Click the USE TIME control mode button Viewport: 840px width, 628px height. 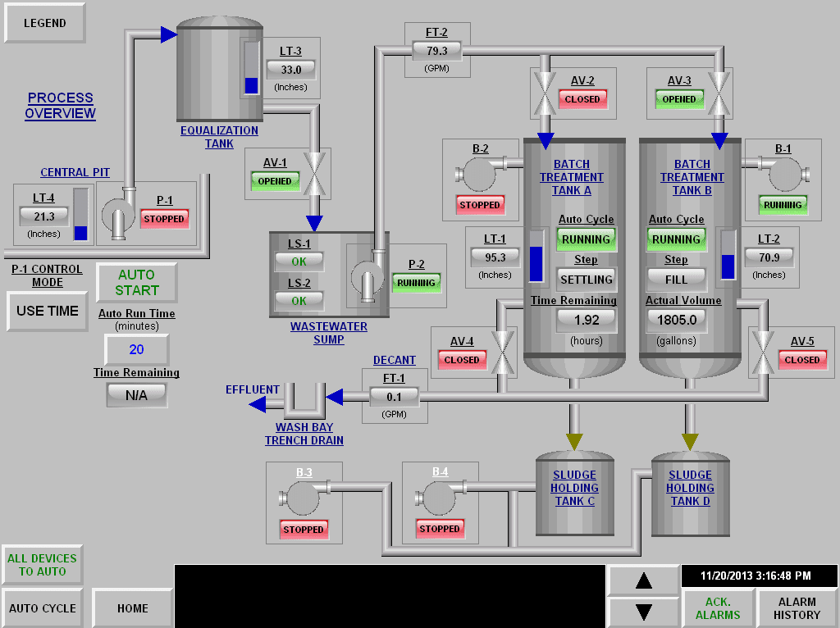[x=47, y=311]
